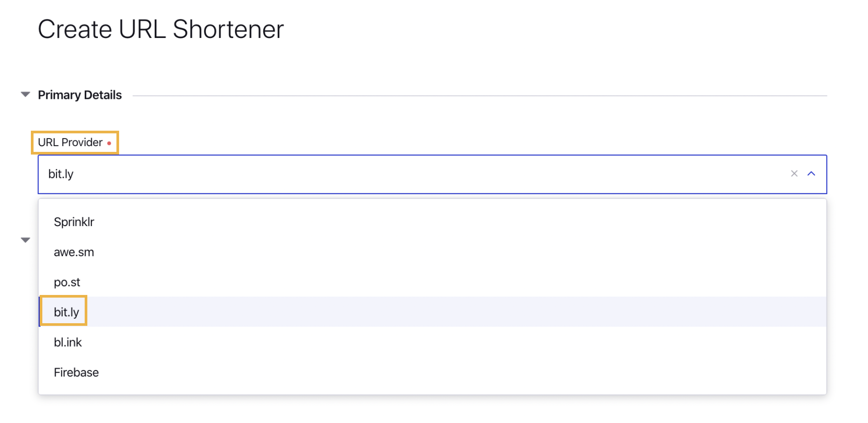Click the outlined URL Provider label box

pyautogui.click(x=74, y=142)
